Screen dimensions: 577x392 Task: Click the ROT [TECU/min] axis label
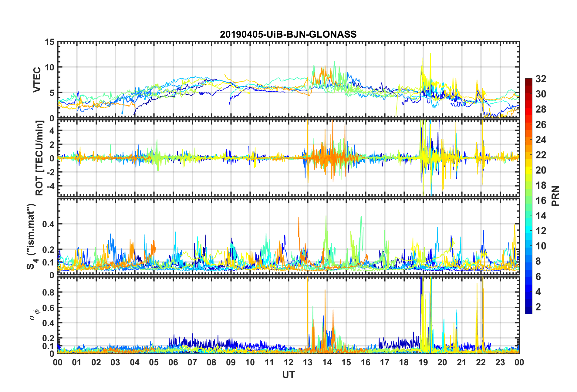pos(39,158)
